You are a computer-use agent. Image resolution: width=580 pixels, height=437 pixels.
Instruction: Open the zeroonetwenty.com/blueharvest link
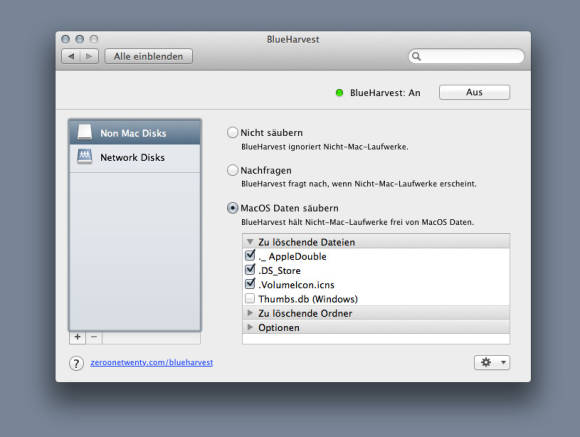click(x=152, y=363)
